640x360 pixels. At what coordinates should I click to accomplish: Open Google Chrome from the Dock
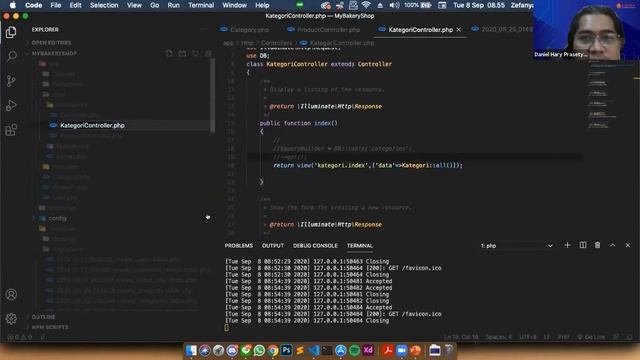coord(273,350)
